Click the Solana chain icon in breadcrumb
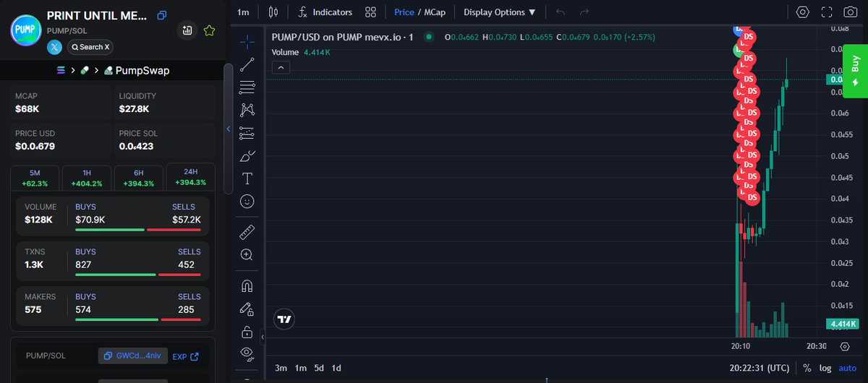This screenshot has width=868, height=383. 61,71
